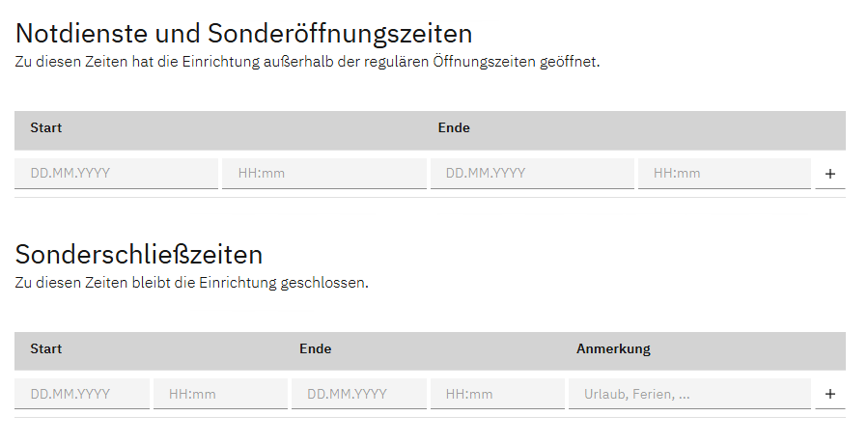Click the Notdienste start time HH:mm field
The width and height of the screenshot is (868, 444).
pyautogui.click(x=323, y=174)
